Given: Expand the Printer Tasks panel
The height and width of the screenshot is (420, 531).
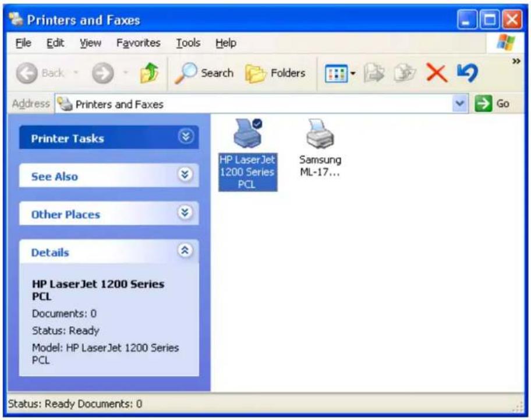Looking at the screenshot, I should pos(186,138).
